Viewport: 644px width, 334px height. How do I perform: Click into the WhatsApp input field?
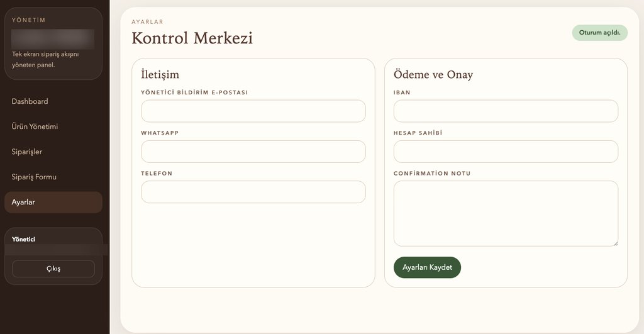click(253, 152)
